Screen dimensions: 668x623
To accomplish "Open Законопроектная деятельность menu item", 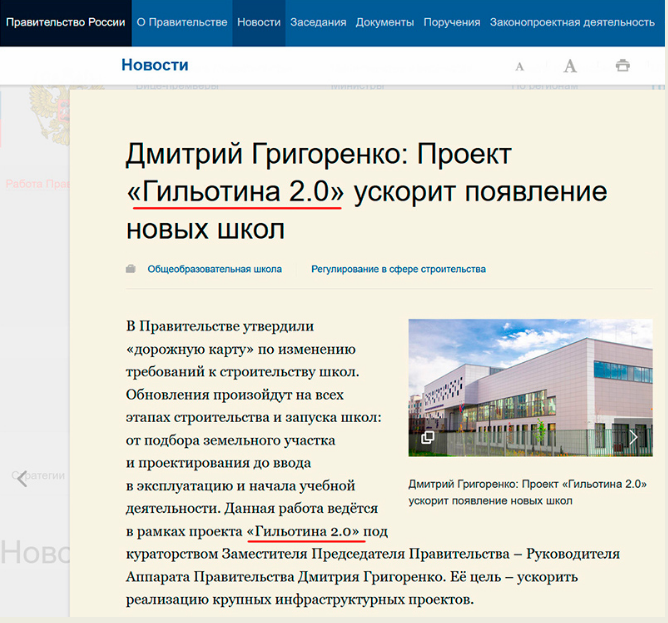I will click(572, 23).
